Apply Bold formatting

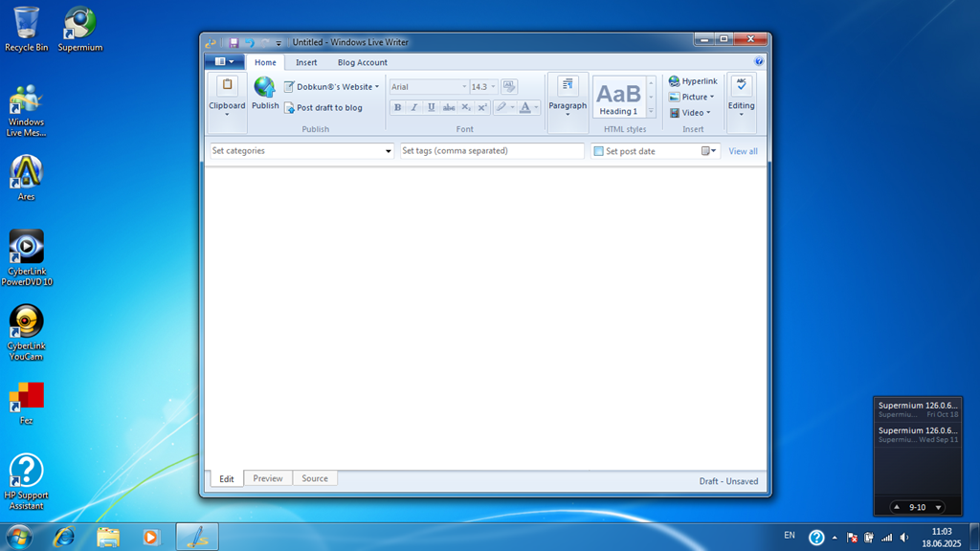pos(397,107)
